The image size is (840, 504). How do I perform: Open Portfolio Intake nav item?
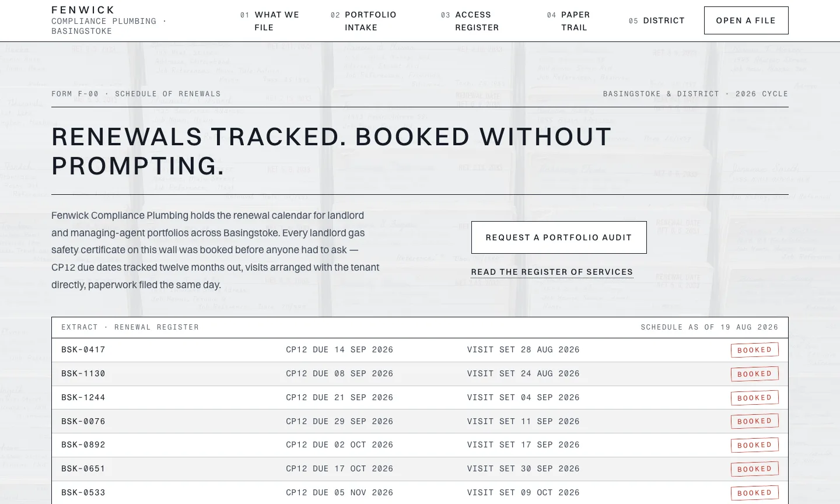363,21
